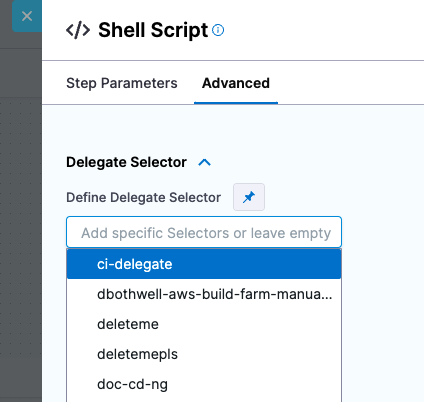Screen dimensions: 424x402
Task: Click the Delegate Selector section heading
Action: tap(126, 162)
